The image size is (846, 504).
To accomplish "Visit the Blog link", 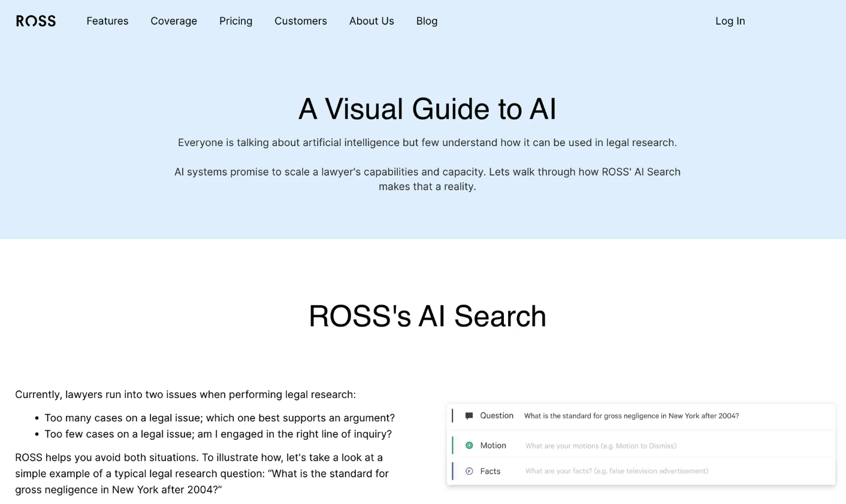I will pyautogui.click(x=427, y=21).
